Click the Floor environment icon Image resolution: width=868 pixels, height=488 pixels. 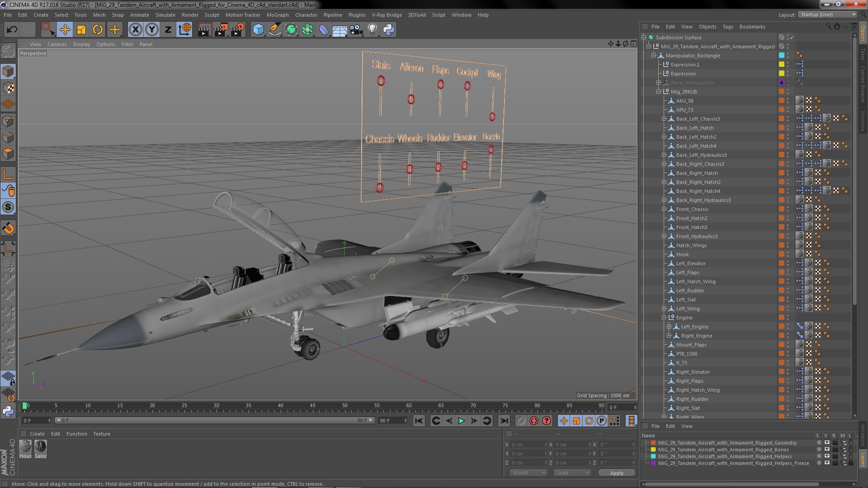[340, 30]
